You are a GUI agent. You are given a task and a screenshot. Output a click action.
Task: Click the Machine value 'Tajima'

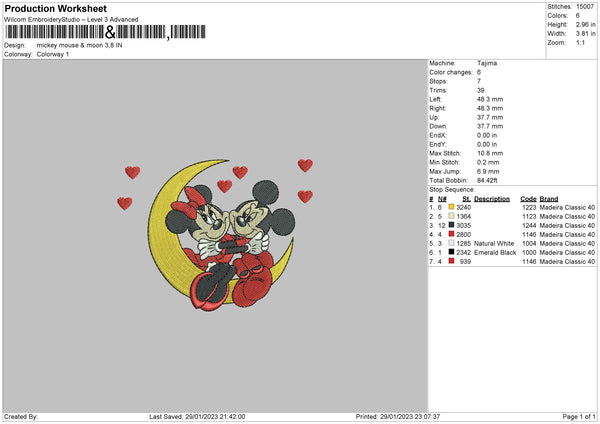[x=487, y=63]
